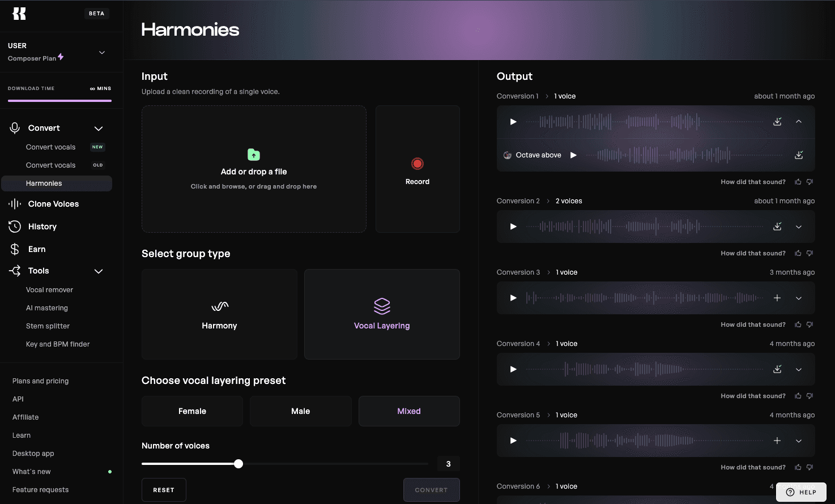Download the Octave above track

point(799,155)
